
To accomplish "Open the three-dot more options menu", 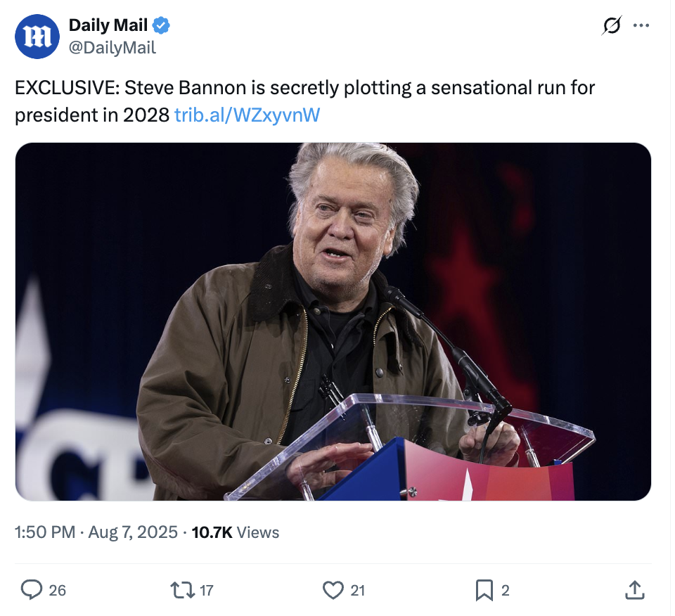I will click(641, 26).
